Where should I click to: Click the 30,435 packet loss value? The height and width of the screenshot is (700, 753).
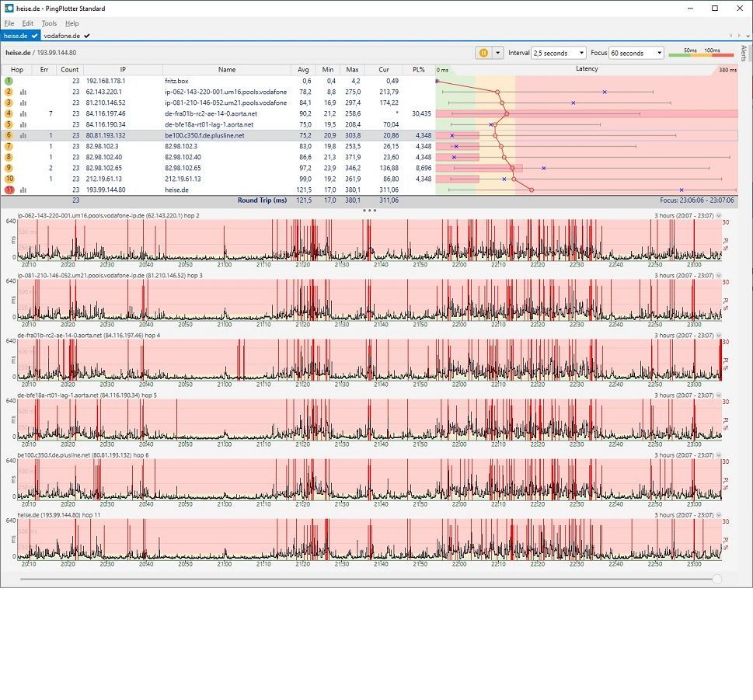[422, 113]
